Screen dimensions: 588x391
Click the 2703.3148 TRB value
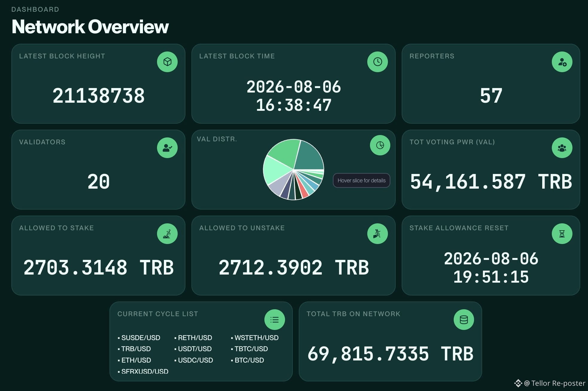[x=98, y=268]
